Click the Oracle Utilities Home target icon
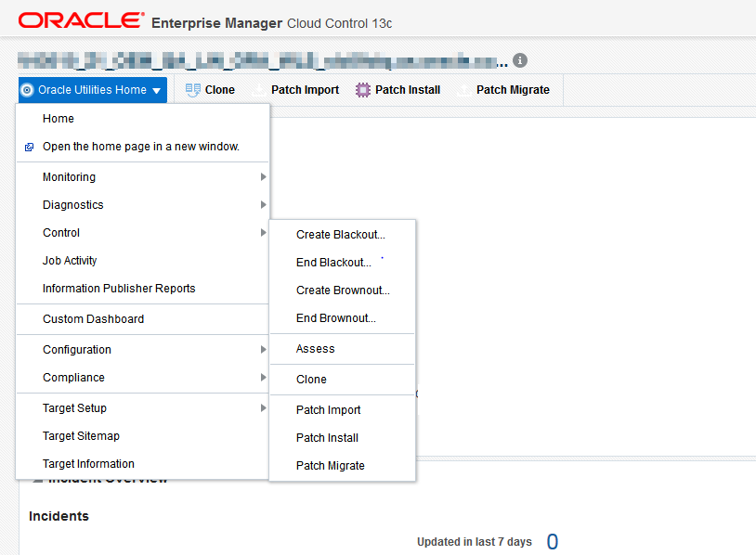 pyautogui.click(x=27, y=90)
